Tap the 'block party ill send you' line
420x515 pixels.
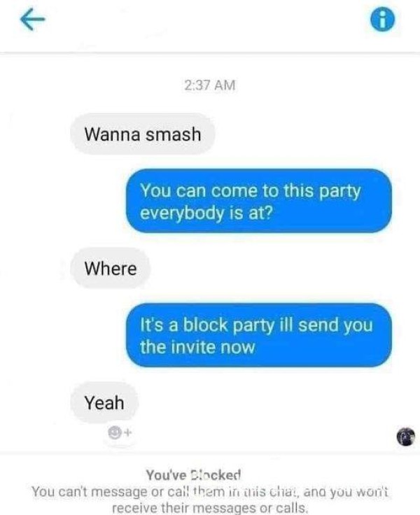[278, 325]
